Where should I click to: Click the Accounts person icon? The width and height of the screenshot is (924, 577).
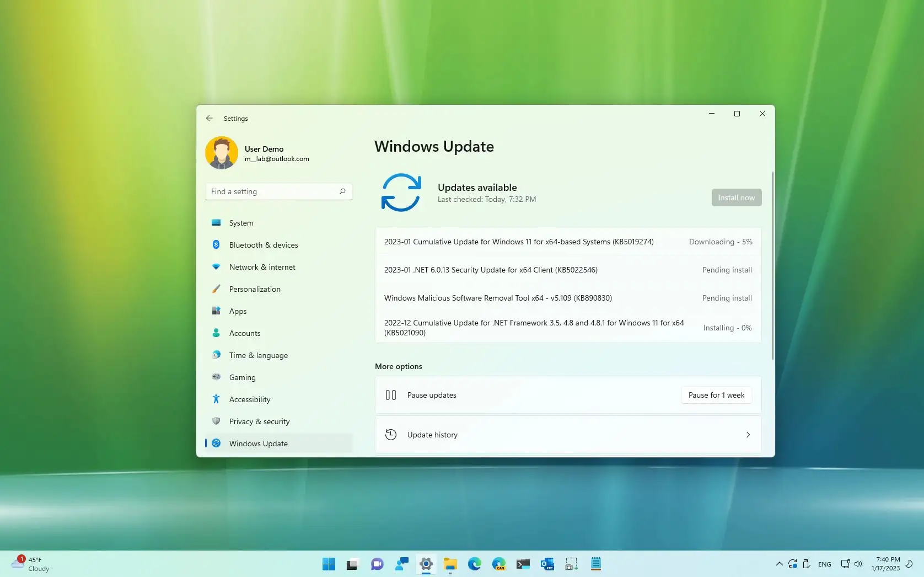click(x=216, y=333)
